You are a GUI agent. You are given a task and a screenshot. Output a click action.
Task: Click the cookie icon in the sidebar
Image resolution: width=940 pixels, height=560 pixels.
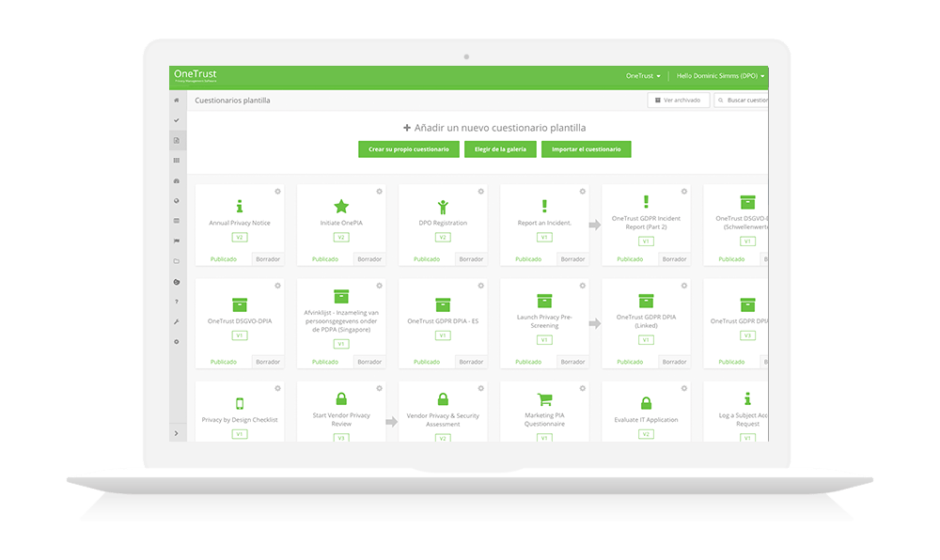(x=177, y=282)
